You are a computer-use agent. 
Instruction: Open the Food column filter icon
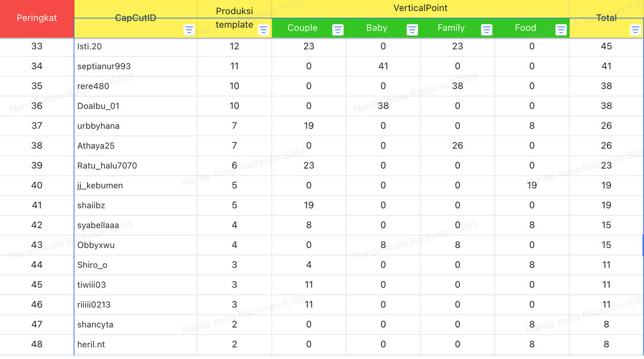(x=561, y=30)
